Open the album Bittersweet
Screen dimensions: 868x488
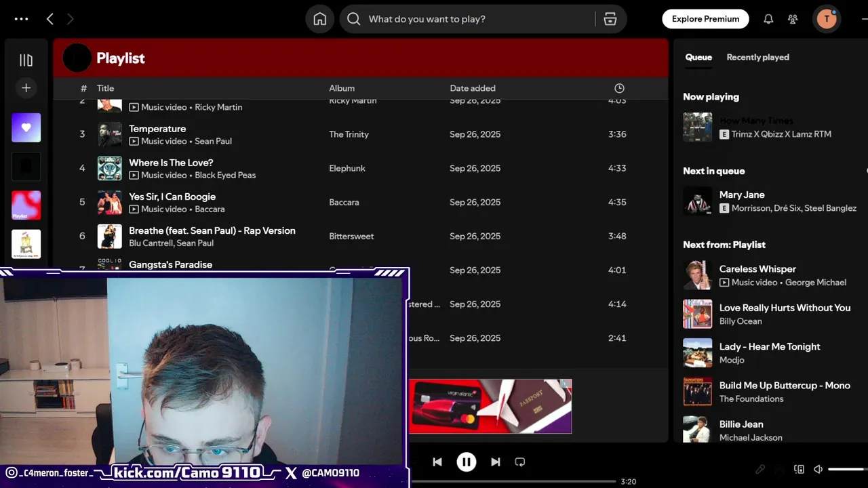click(351, 236)
